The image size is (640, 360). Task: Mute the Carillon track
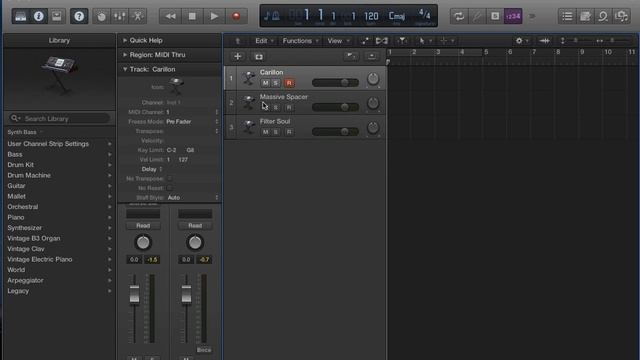click(x=265, y=83)
